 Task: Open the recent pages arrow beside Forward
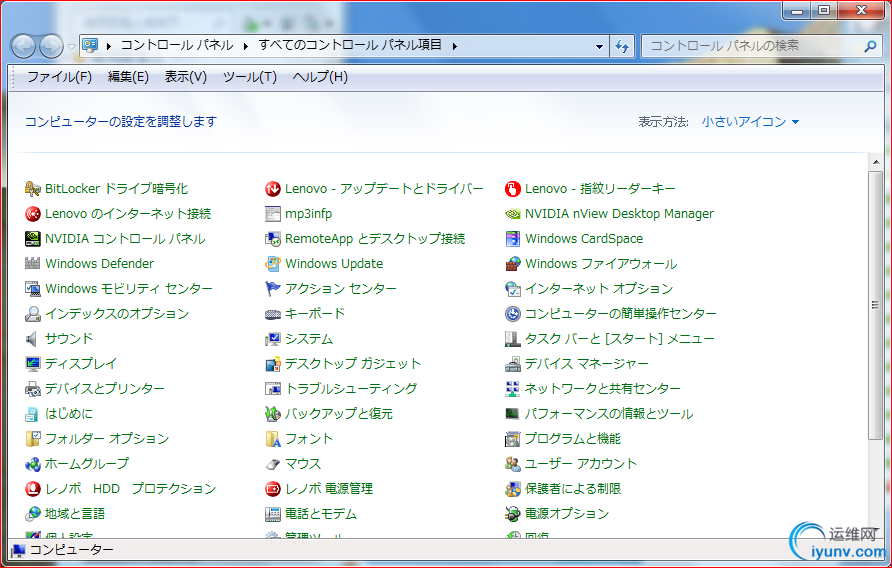point(71,47)
